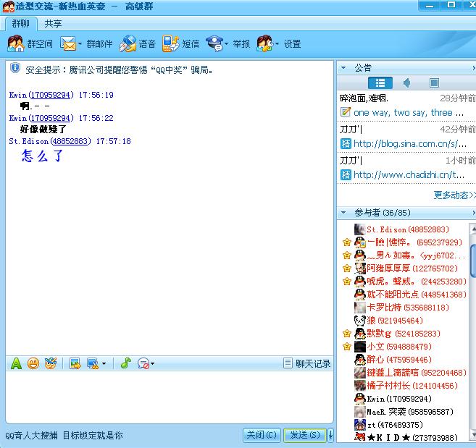Image resolution: width=476 pixels, height=448 pixels.
Task: Click the 发送(S) send button
Action: coord(305,435)
